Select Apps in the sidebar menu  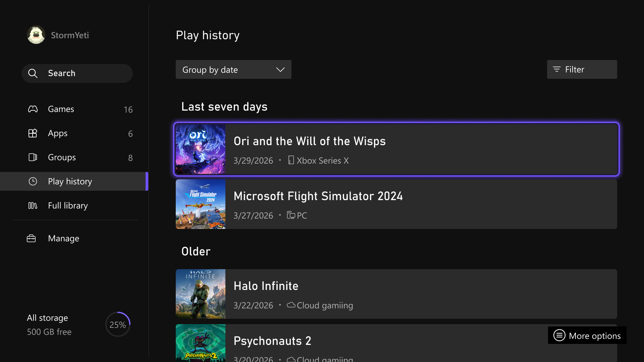click(57, 133)
